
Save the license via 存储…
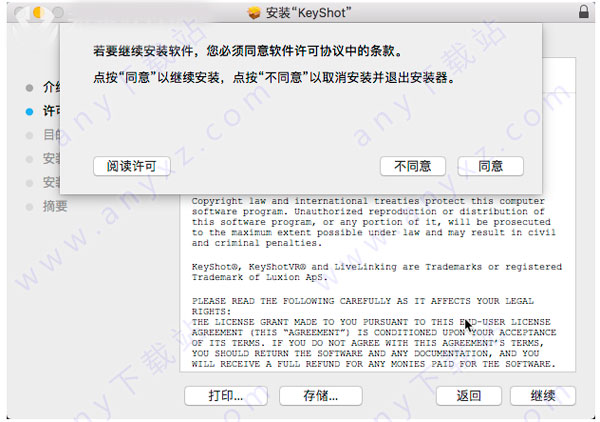click(321, 396)
